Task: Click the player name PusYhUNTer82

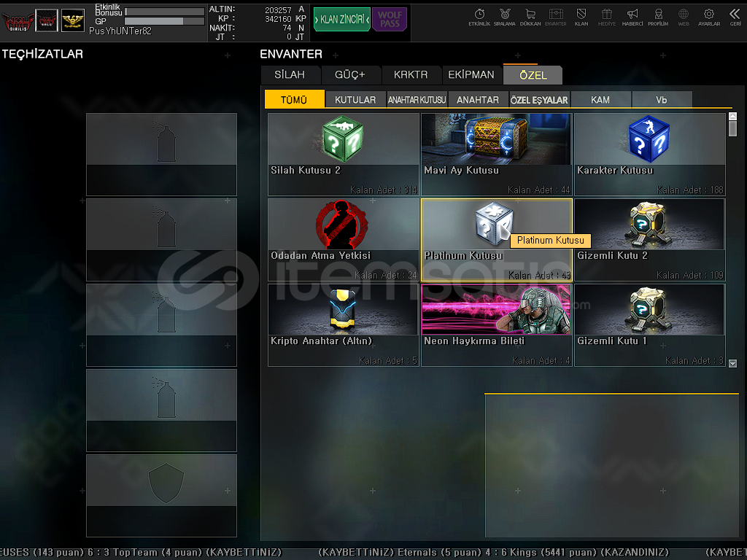Action: [120, 31]
